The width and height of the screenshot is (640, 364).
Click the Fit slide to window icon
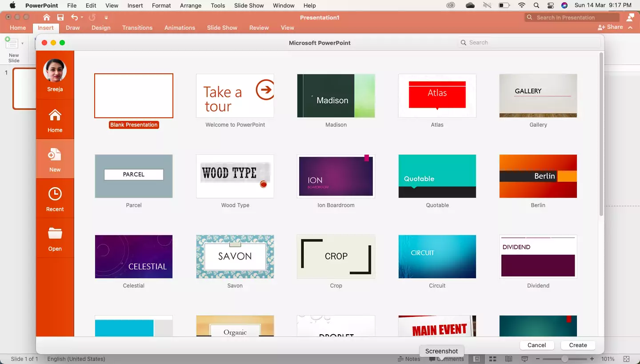coord(627,359)
